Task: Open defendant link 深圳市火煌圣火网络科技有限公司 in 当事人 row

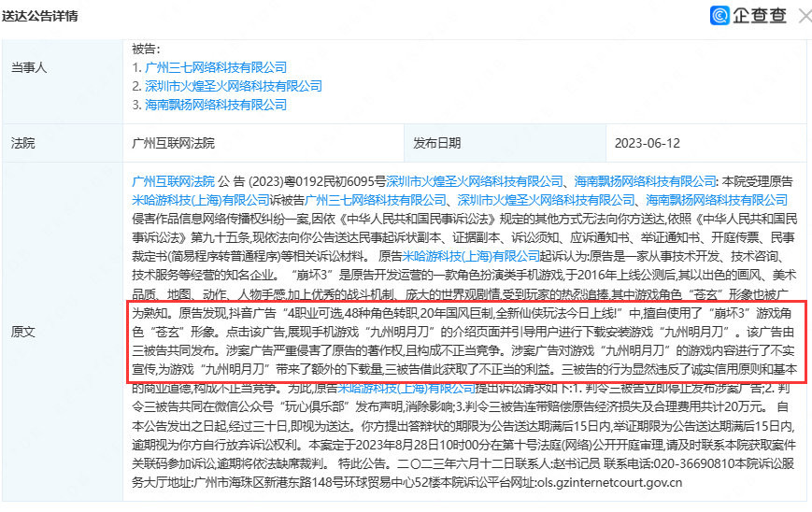Action: [x=234, y=86]
